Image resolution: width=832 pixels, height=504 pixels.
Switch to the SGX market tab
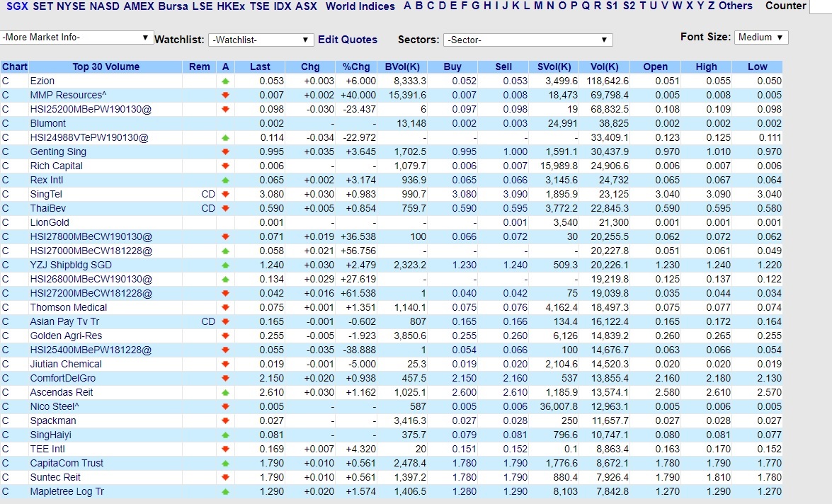click(16, 6)
